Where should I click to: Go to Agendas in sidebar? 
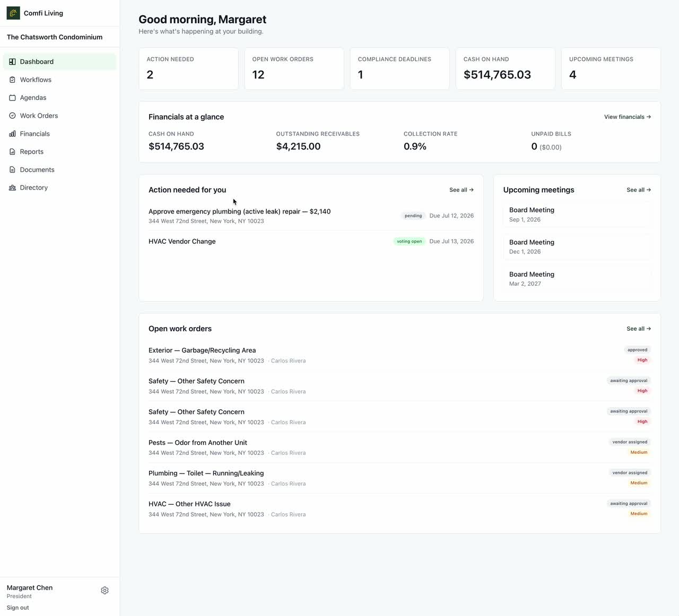pyautogui.click(x=59, y=98)
